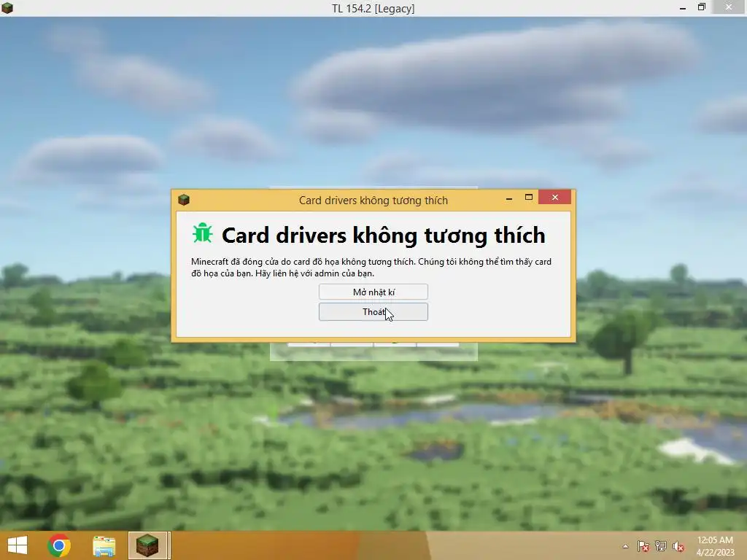Select the Minecraft launcher taskbar button

(149, 545)
